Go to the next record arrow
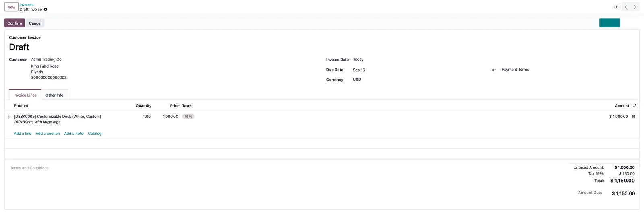 [x=635, y=7]
